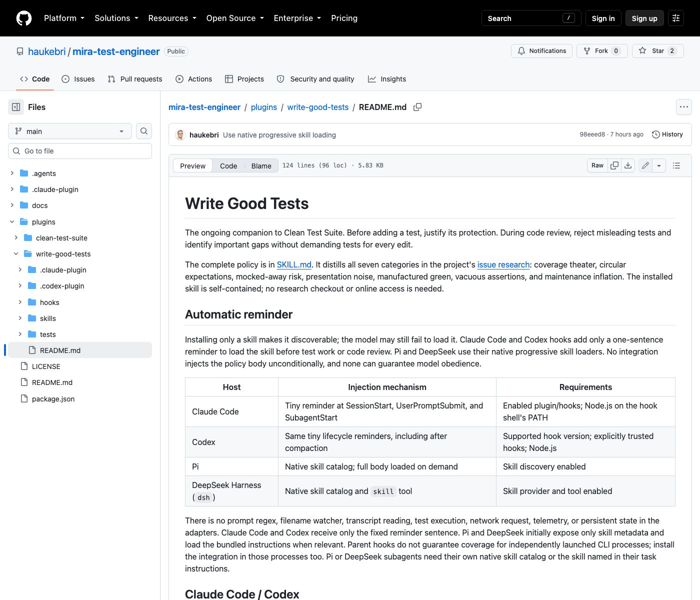Go to write-good-tests in the breadcrumb

point(318,107)
